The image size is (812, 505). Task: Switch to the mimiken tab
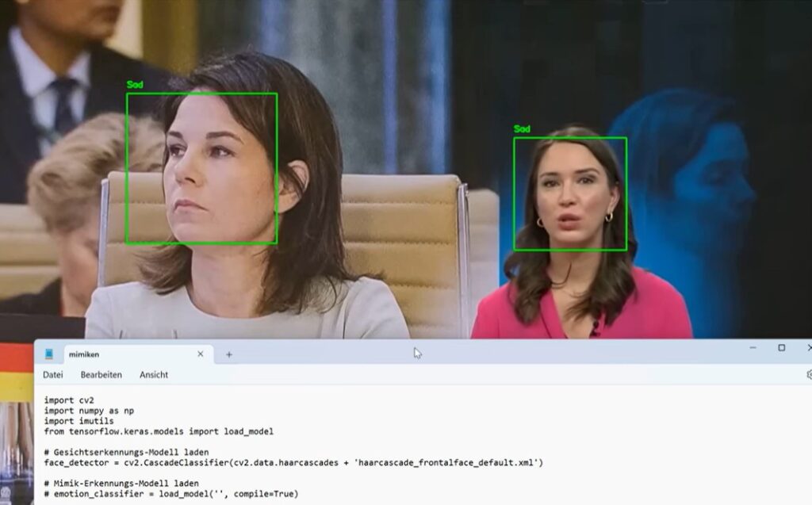[119, 354]
